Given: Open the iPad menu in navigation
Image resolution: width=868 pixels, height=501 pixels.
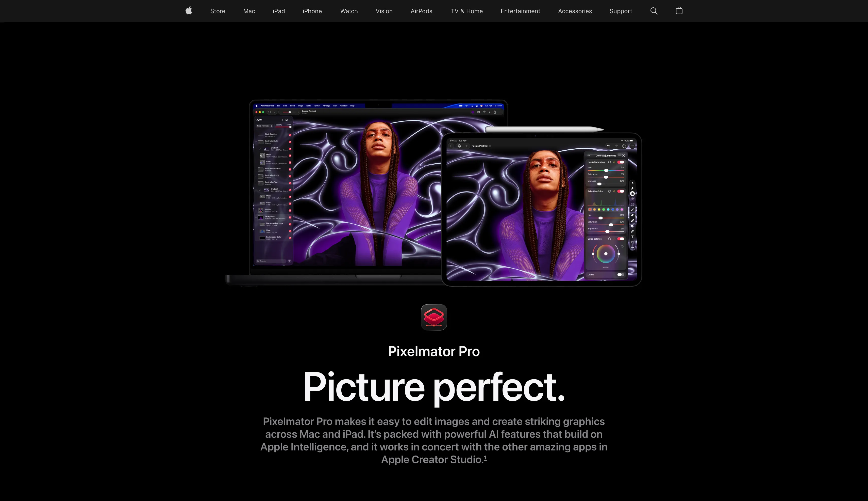Looking at the screenshot, I should (278, 11).
